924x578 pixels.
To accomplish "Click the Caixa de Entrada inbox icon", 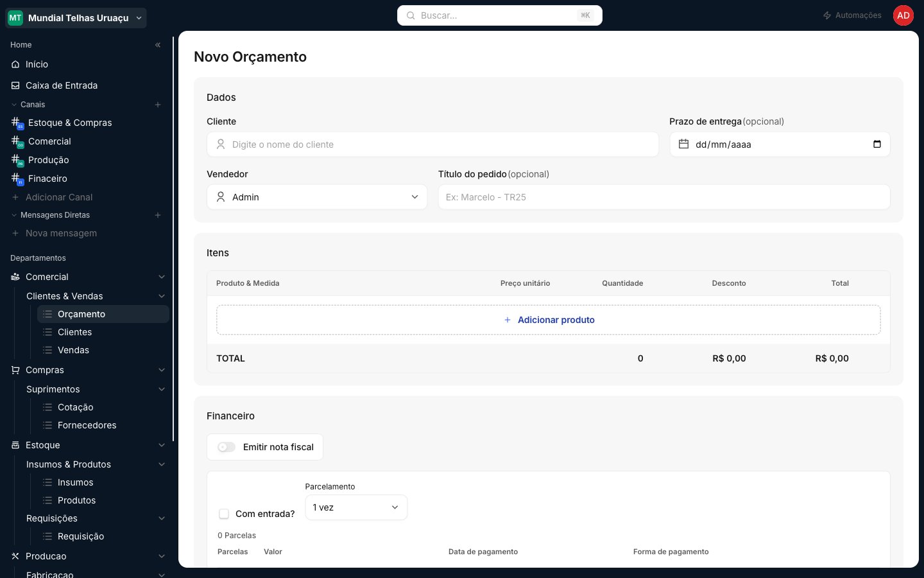I will (x=15, y=85).
